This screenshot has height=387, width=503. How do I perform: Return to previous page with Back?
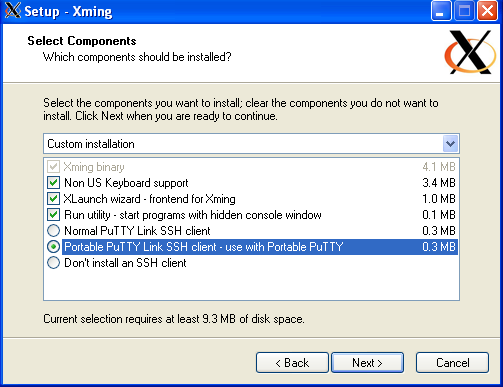point(292,363)
